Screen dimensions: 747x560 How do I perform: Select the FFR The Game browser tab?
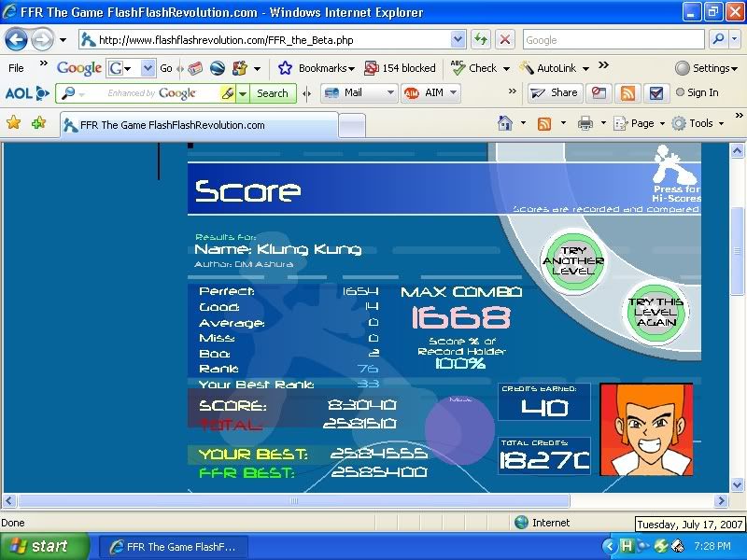[196, 125]
